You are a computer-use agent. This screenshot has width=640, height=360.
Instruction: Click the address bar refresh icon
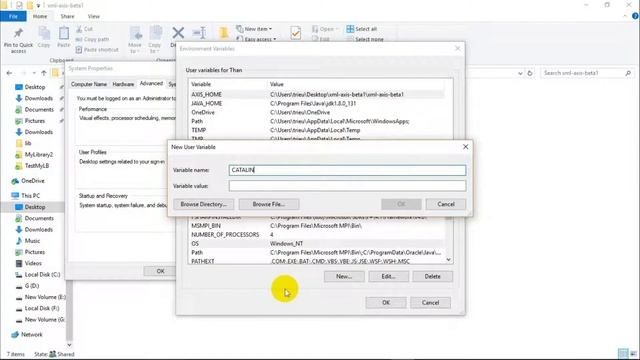click(x=530, y=73)
